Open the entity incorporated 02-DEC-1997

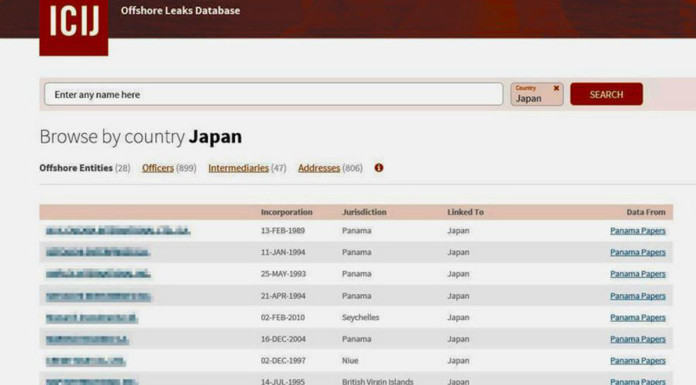point(86,361)
